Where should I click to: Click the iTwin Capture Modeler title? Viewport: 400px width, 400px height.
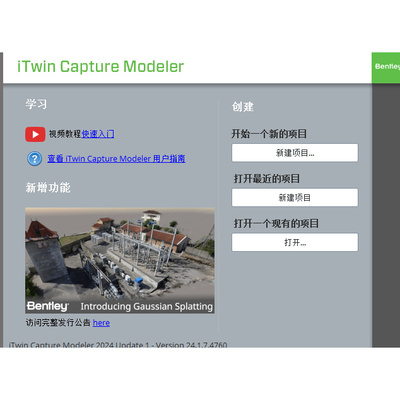tap(100, 67)
